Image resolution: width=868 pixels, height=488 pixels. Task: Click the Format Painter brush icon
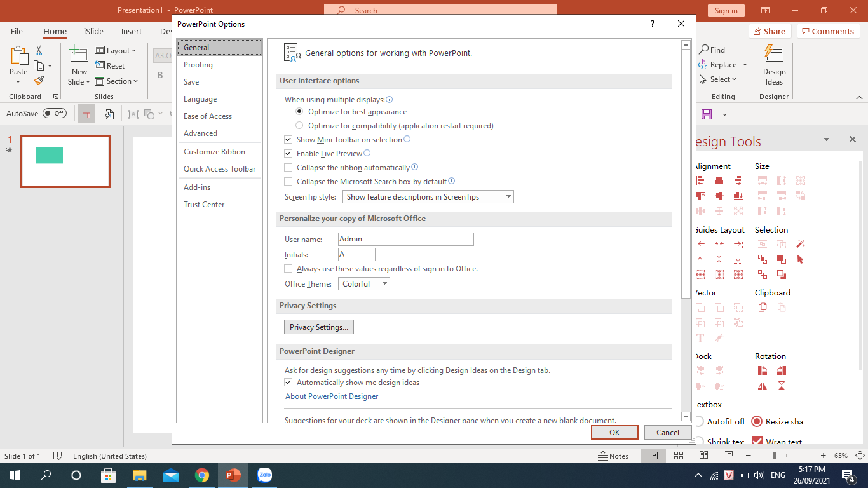click(x=39, y=81)
